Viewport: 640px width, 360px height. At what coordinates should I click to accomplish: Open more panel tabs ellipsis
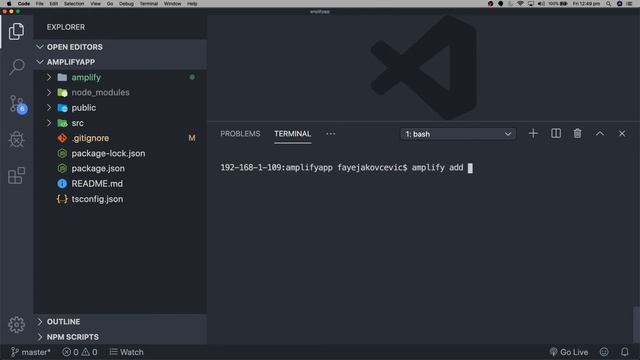pos(330,133)
